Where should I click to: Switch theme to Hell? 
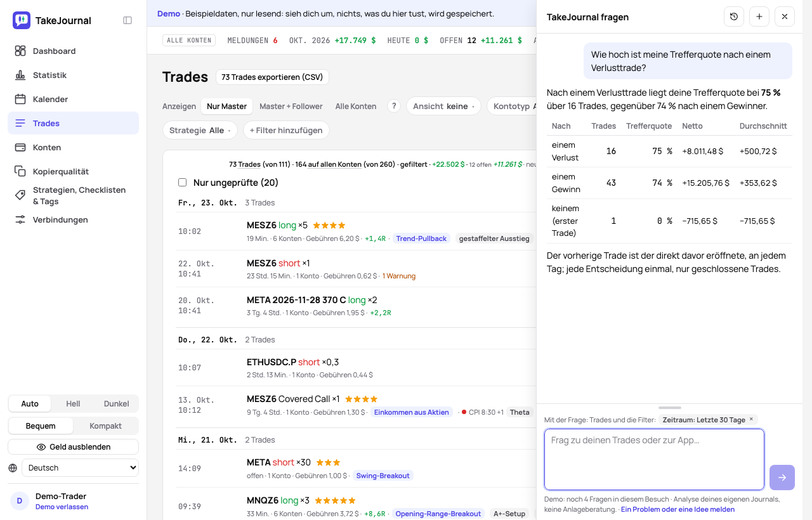tap(73, 404)
